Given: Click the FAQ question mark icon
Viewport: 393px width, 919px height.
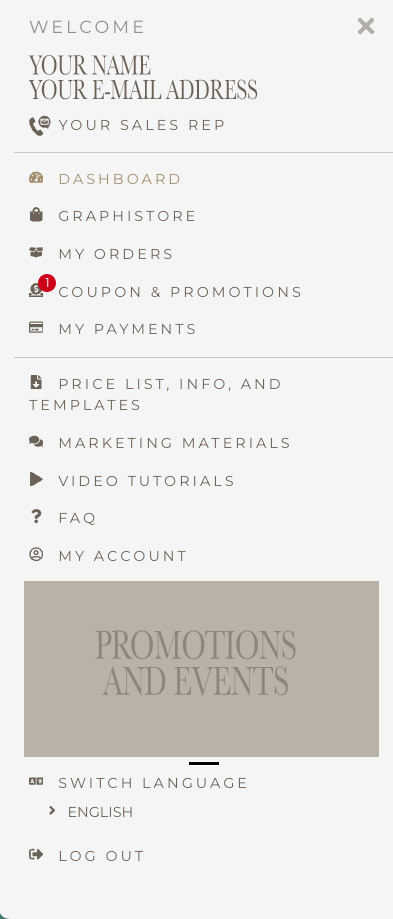Looking at the screenshot, I should pos(36,516).
